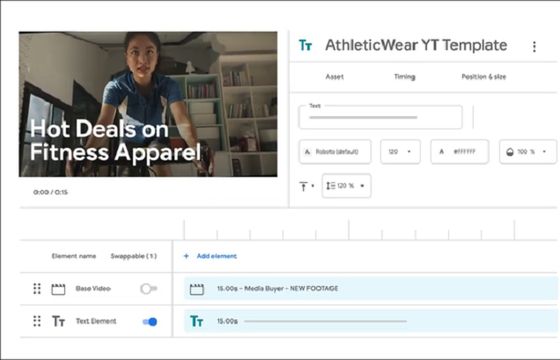Click the opacity droplet icon
The height and width of the screenshot is (360, 560).
(x=510, y=152)
